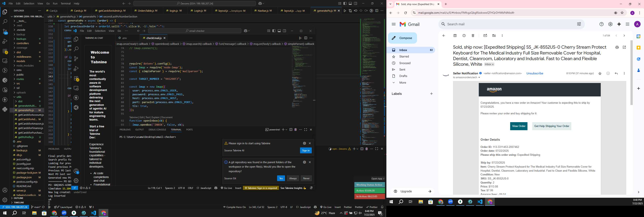Image resolution: width=644 pixels, height=217 pixels.
Task: Split the checkEmail.js editor right
Action: pyautogui.click(x=305, y=38)
